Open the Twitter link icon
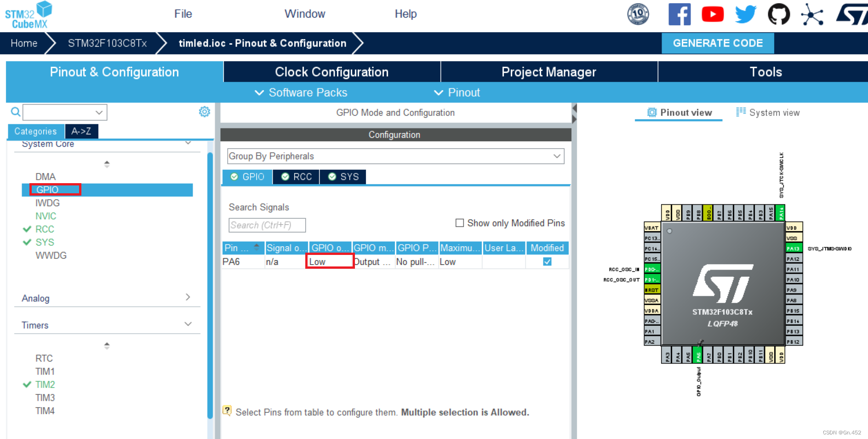The height and width of the screenshot is (439, 868). [746, 14]
